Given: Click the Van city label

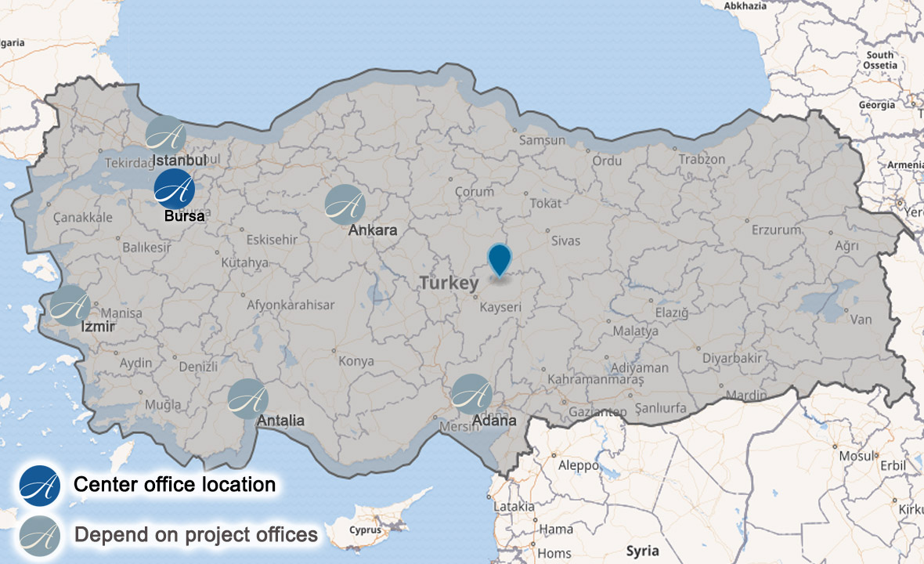Looking at the screenshot, I should pos(861,319).
